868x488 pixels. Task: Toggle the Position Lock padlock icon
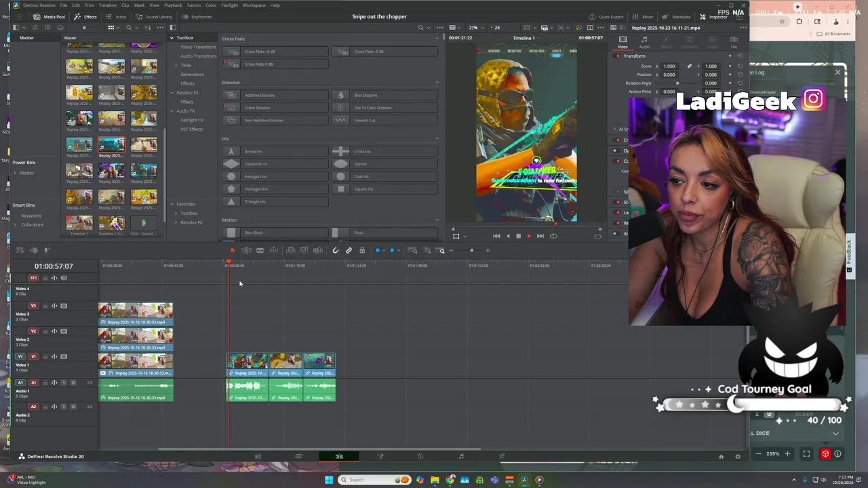tap(362, 251)
